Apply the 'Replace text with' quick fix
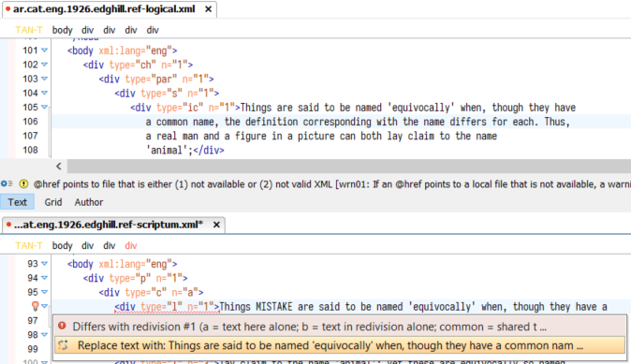This screenshot has width=631, height=364. [x=339, y=345]
